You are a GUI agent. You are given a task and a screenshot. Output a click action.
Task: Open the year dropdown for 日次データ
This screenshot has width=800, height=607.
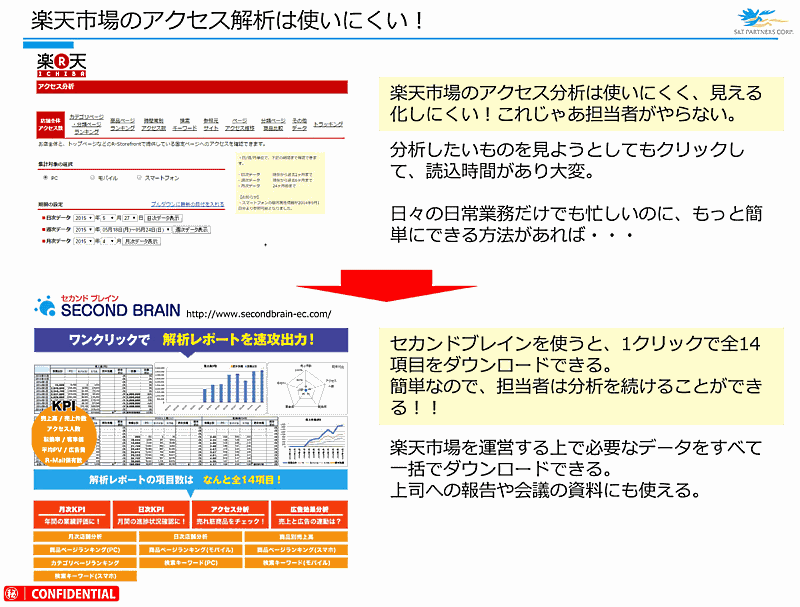pyautogui.click(x=84, y=218)
